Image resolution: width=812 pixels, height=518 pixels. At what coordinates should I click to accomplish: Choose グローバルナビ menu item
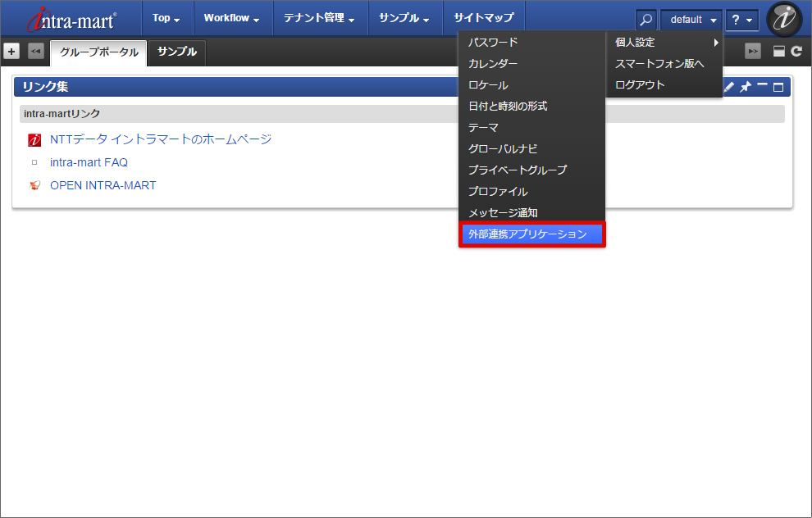pyautogui.click(x=531, y=149)
